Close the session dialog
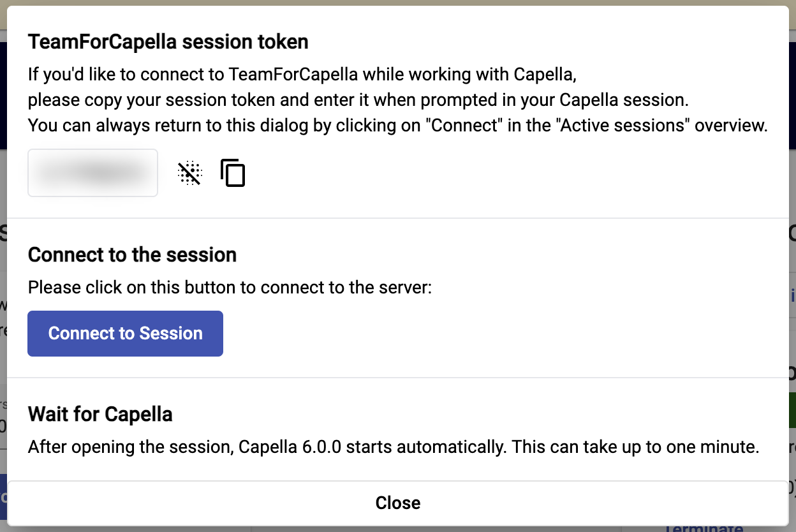The height and width of the screenshot is (532, 796). [x=397, y=503]
